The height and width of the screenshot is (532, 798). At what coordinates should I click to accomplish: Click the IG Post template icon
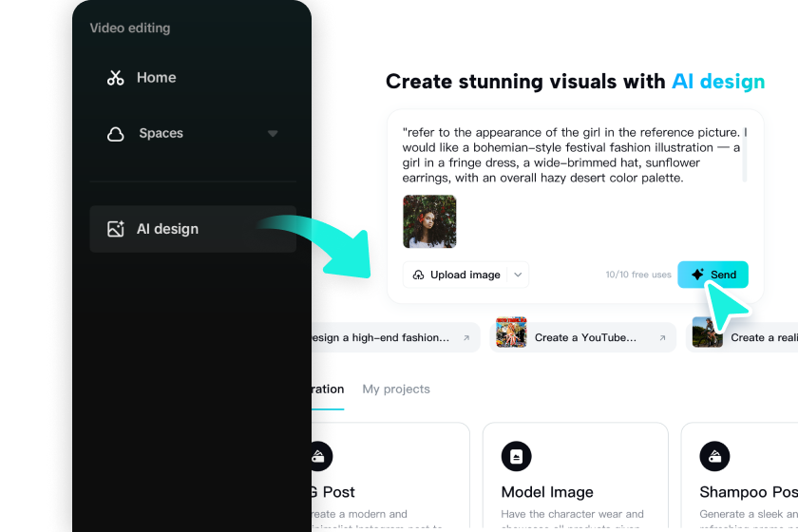click(318, 456)
